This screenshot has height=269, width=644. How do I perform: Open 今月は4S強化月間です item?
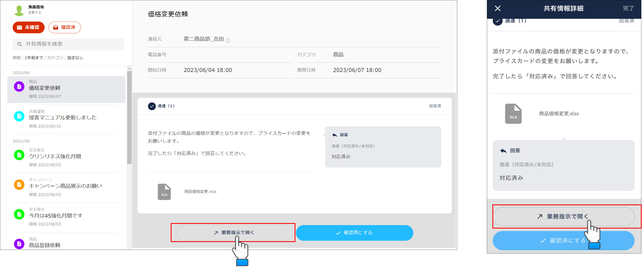(x=66, y=217)
